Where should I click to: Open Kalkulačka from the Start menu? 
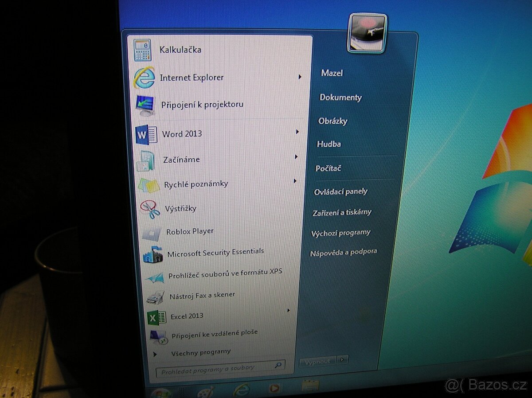[x=180, y=50]
